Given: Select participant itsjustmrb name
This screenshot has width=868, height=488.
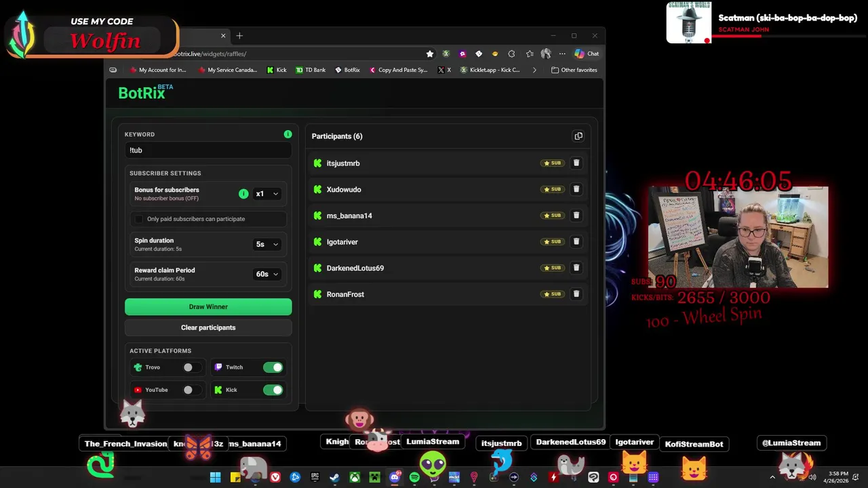Looking at the screenshot, I should 343,163.
